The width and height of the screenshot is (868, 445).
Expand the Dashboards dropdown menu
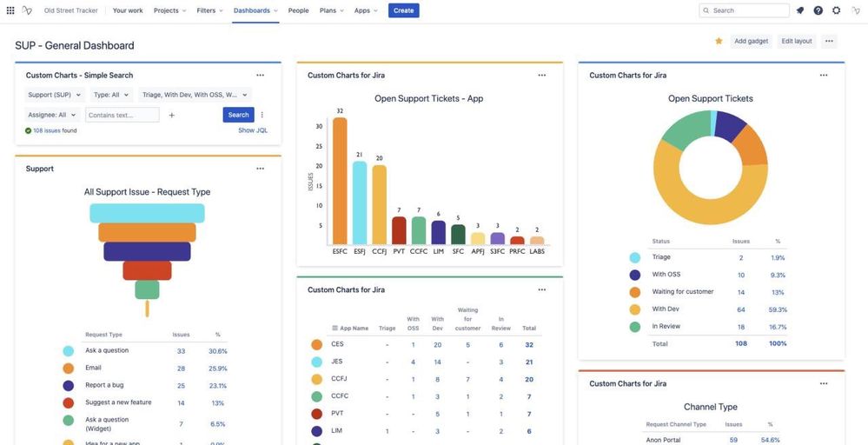coord(255,10)
